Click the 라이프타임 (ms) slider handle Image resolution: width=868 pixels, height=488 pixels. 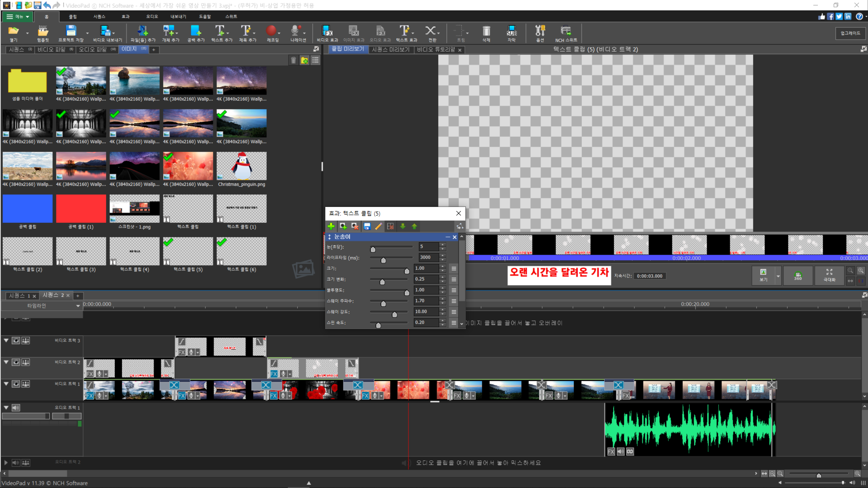[x=383, y=260]
